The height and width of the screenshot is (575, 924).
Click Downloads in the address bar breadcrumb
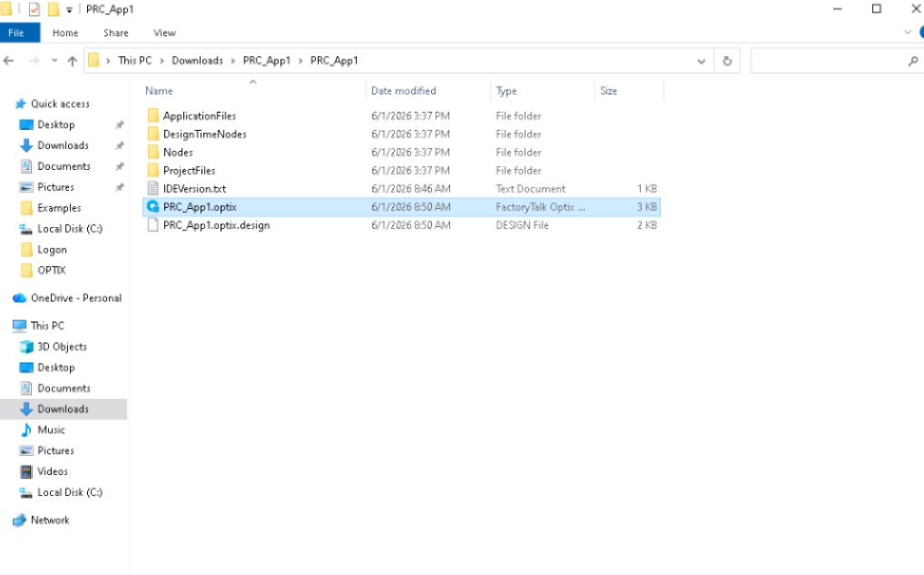197,61
